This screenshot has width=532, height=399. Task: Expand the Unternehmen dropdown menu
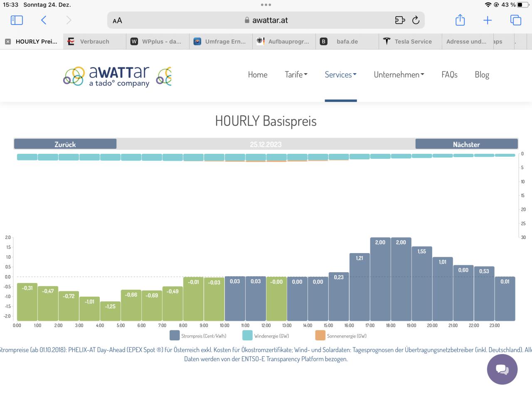[x=399, y=75]
